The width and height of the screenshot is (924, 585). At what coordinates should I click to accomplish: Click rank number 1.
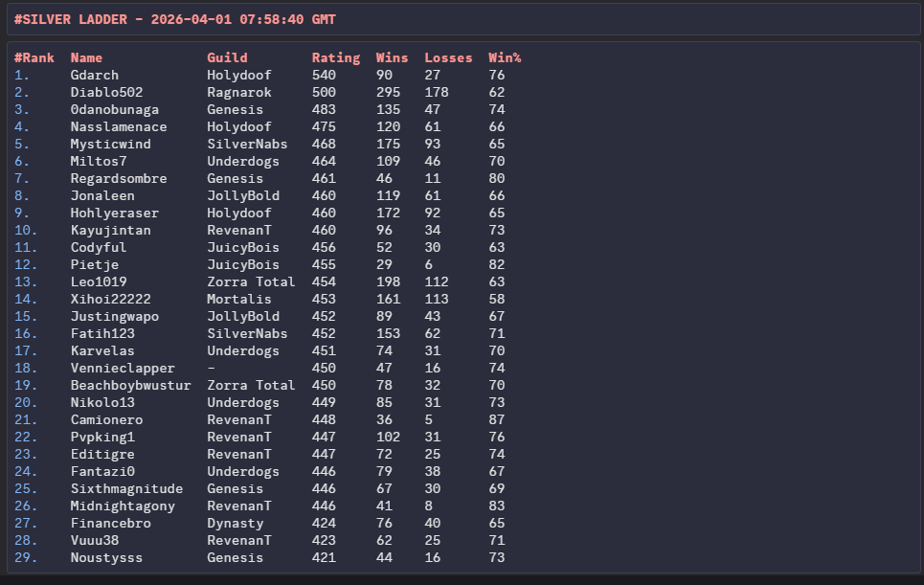22,75
